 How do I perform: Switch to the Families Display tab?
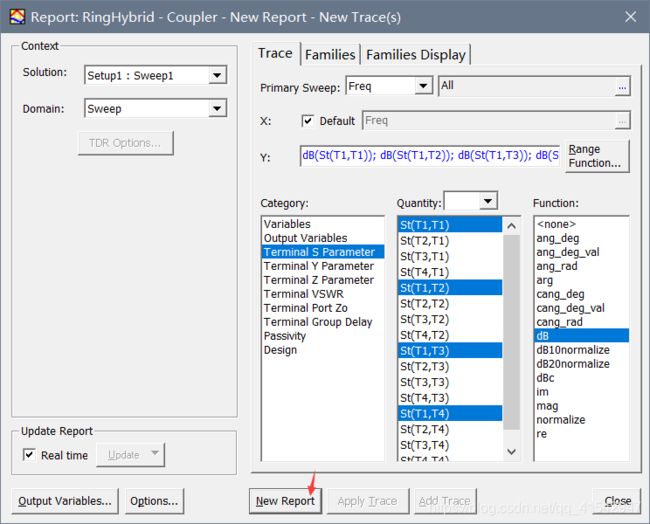(x=416, y=55)
